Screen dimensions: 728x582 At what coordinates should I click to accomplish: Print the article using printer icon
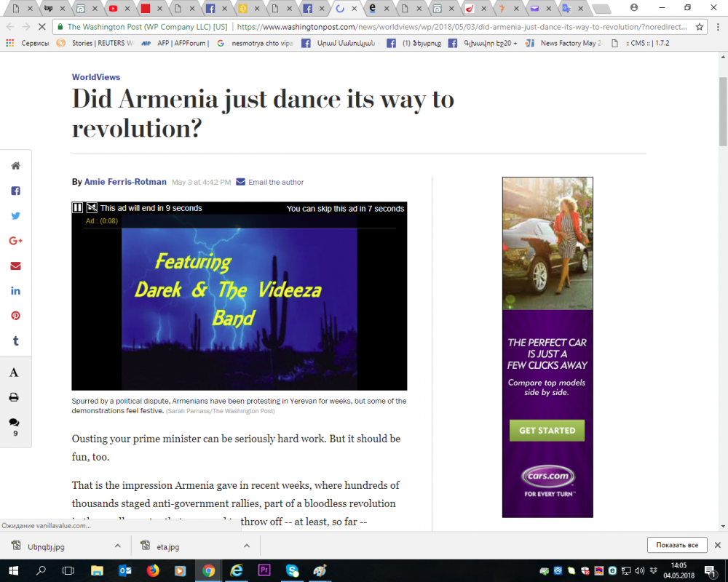tap(14, 397)
